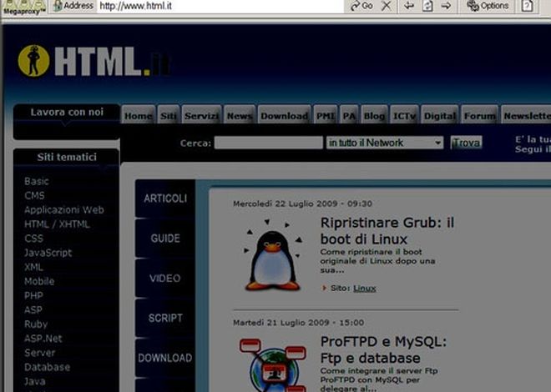Open the PA tab
Screen dimensions: 551x392
(349, 115)
